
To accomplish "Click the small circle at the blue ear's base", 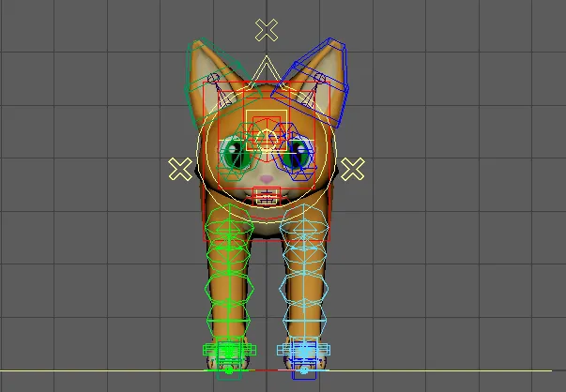I will click(x=320, y=79).
